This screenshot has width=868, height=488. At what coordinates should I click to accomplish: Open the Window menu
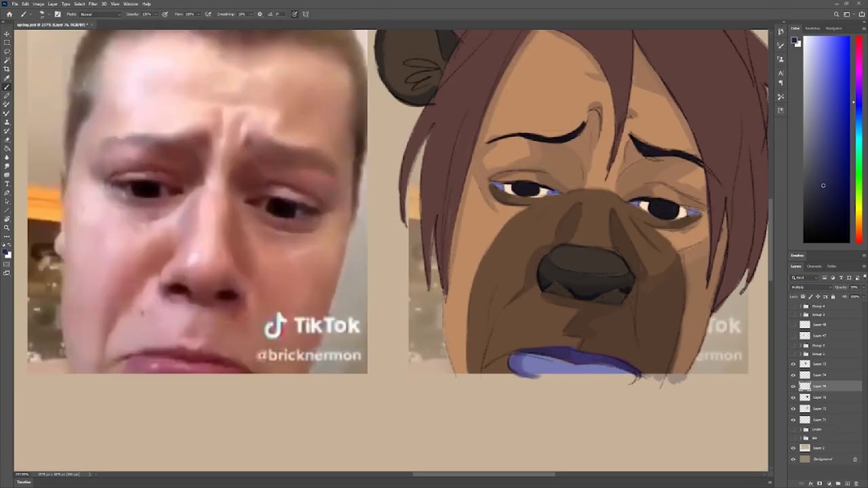131,4
